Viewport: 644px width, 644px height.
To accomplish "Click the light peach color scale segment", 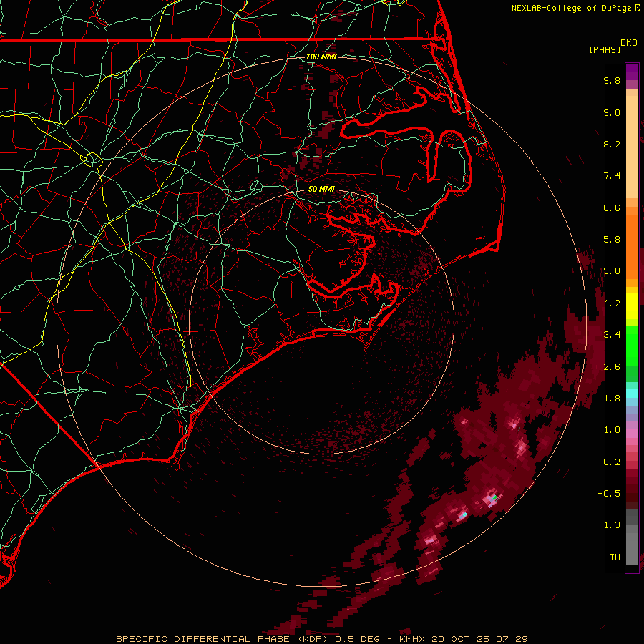I will 632,147.
